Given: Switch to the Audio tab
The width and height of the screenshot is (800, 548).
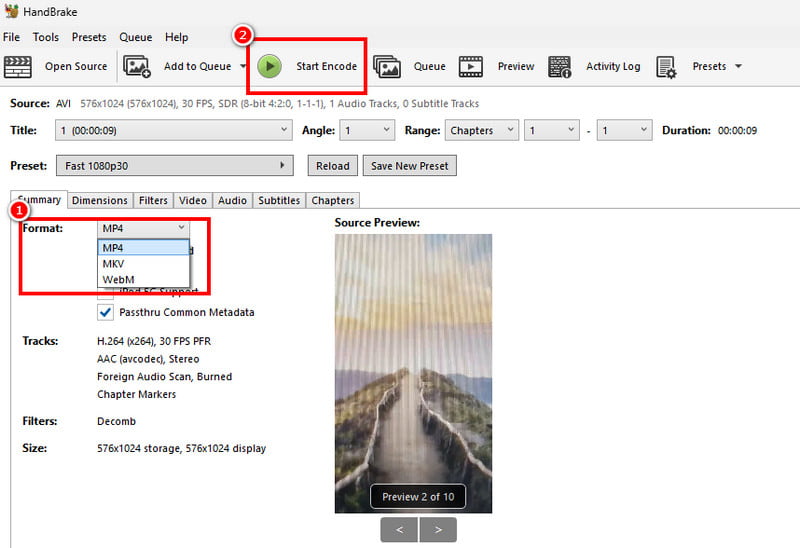Looking at the screenshot, I should (x=233, y=201).
